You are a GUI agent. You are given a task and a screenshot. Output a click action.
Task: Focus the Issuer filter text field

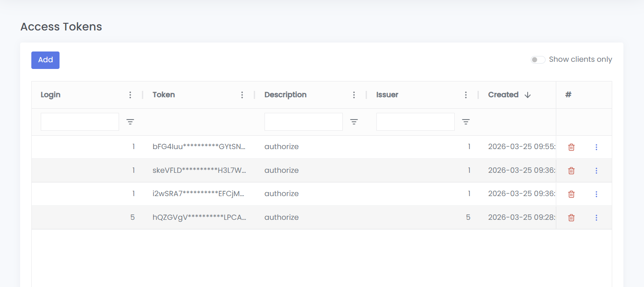coord(415,122)
